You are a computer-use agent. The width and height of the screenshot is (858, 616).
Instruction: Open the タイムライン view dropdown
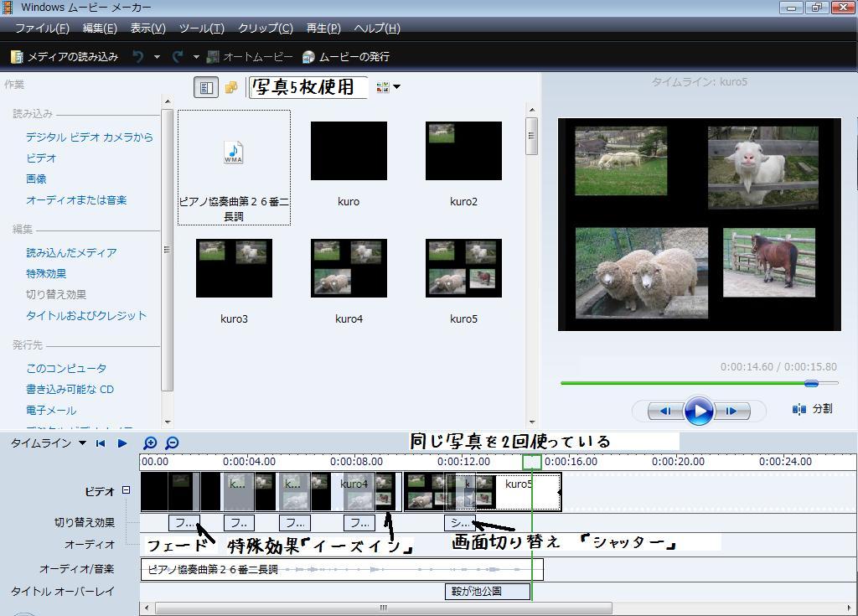coord(82,443)
